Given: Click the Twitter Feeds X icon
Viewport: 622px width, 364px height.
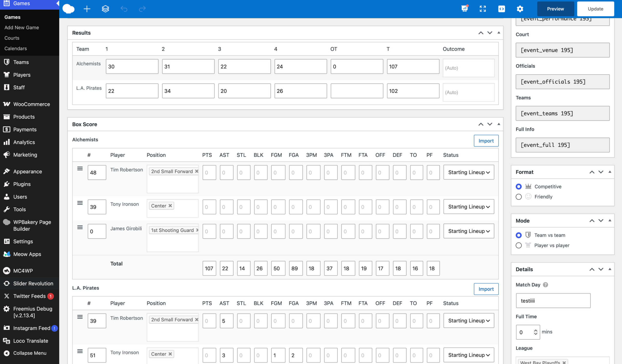Looking at the screenshot, I should pos(7,296).
